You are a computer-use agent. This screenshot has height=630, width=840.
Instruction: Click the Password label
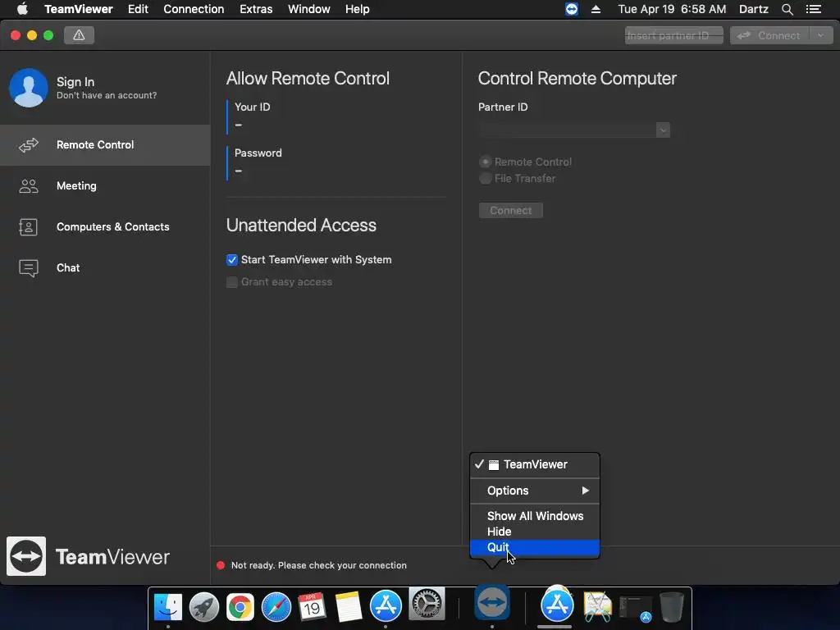(258, 153)
